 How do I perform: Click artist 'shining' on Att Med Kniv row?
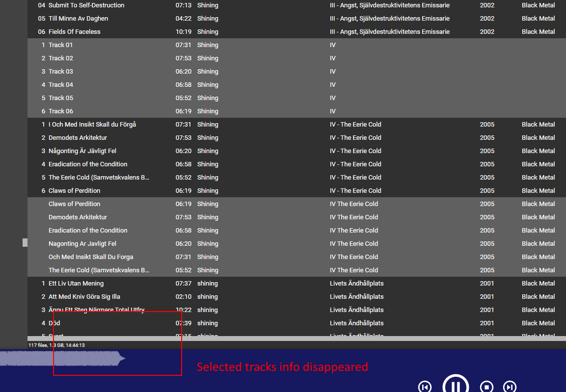click(208, 297)
